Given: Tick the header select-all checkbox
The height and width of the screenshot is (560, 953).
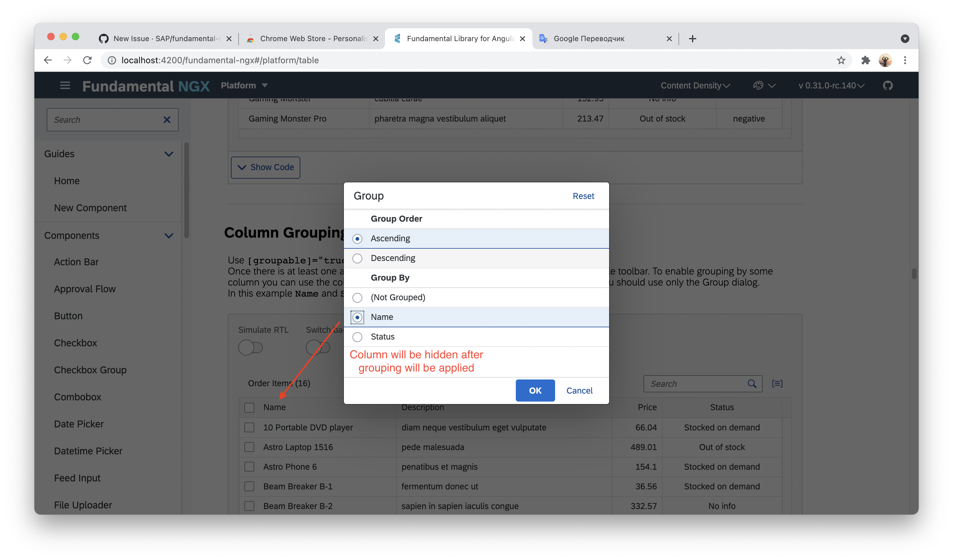Looking at the screenshot, I should click(x=249, y=408).
